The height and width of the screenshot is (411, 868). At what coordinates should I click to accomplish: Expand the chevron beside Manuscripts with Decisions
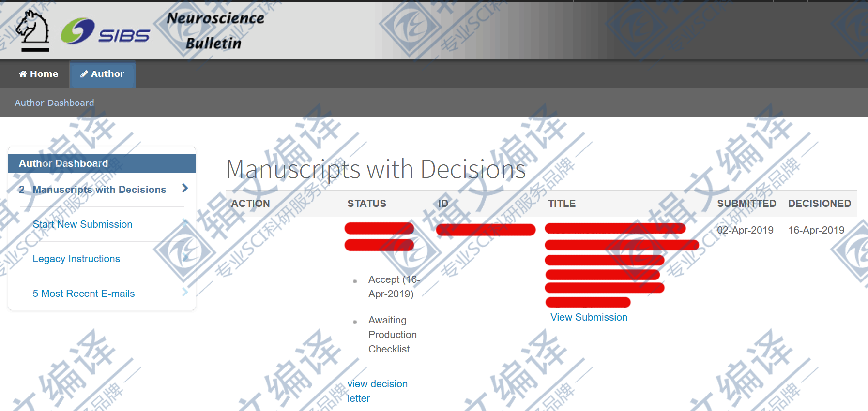click(x=185, y=189)
